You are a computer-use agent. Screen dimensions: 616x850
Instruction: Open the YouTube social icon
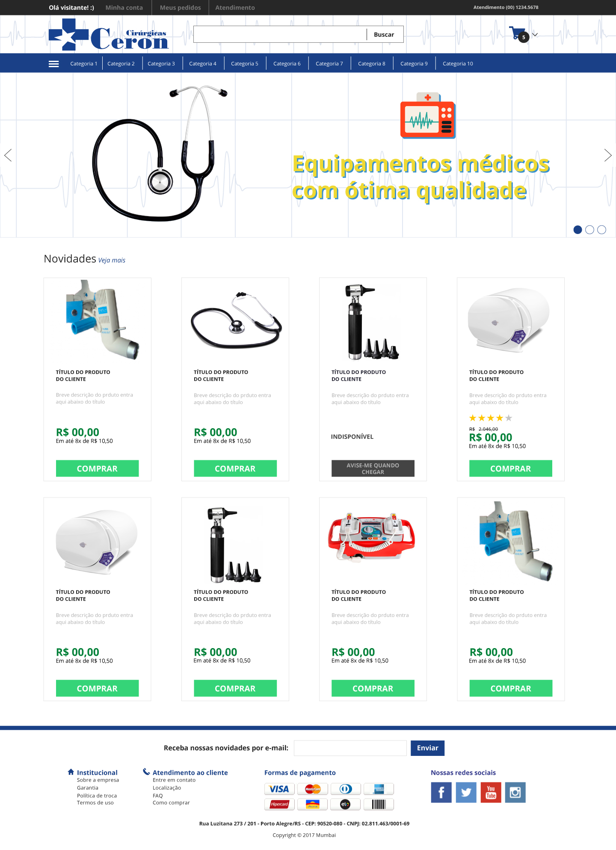(491, 793)
